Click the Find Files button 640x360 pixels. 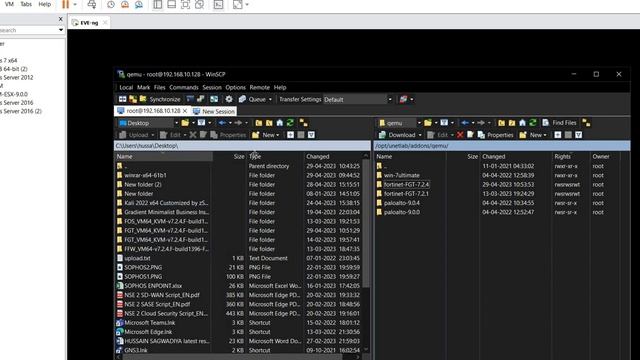(559, 123)
